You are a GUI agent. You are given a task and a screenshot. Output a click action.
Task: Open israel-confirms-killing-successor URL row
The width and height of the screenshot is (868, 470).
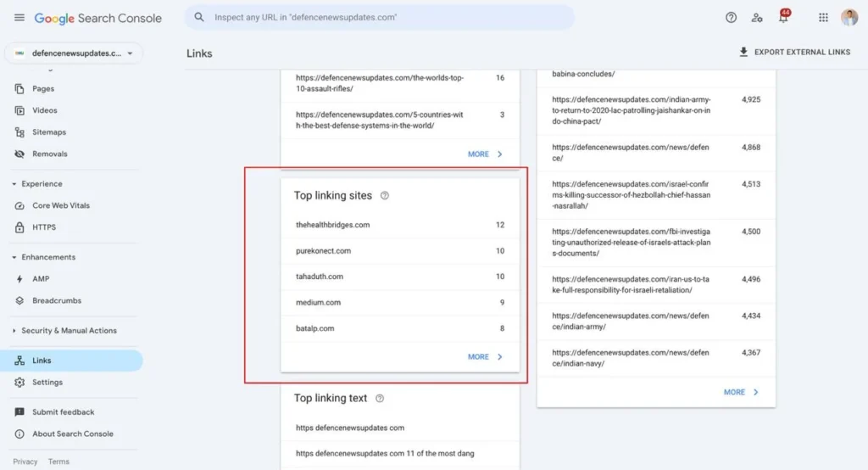pos(656,195)
